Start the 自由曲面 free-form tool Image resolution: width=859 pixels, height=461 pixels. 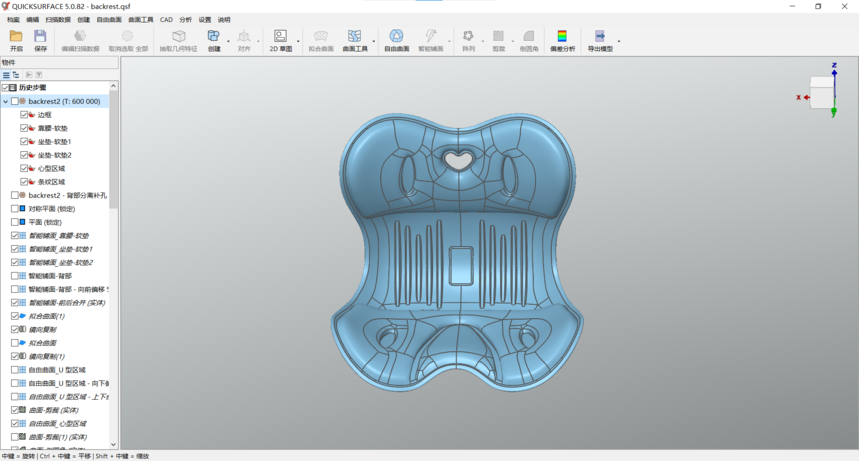[x=396, y=36]
